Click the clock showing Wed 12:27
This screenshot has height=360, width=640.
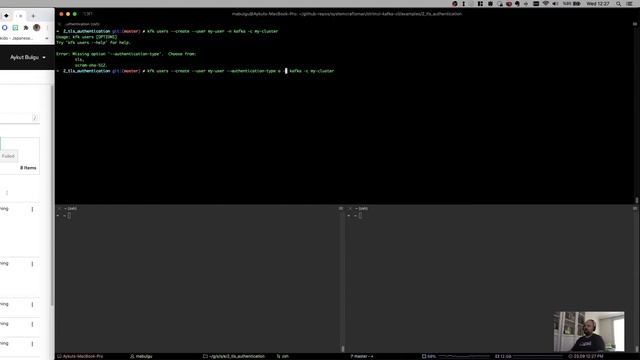(x=598, y=4)
